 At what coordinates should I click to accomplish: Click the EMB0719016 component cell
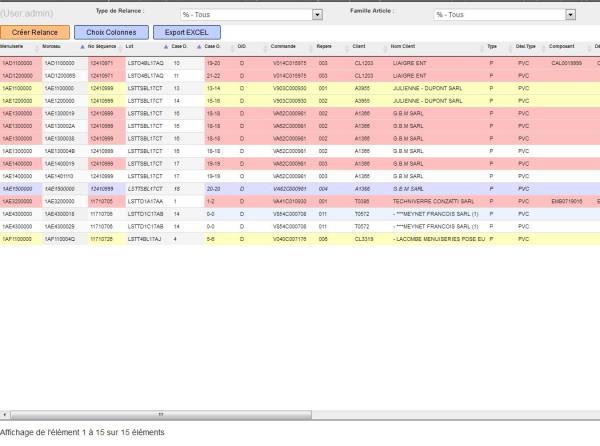tap(567, 201)
